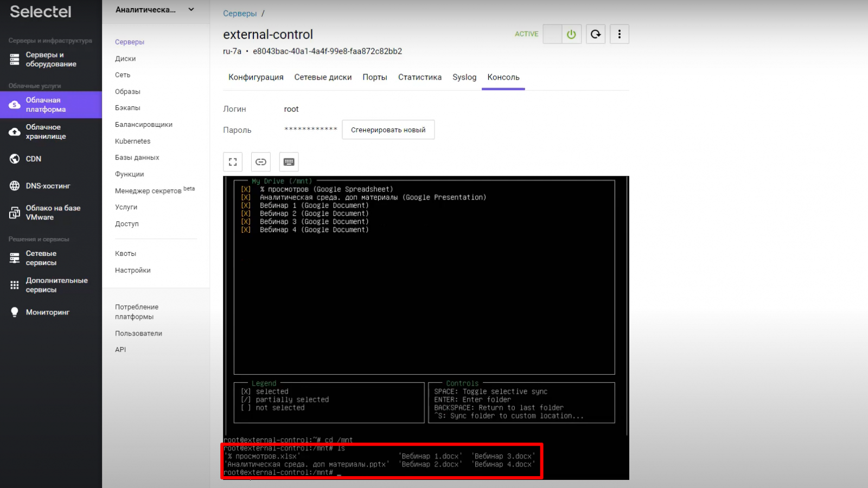
Task: Open the Пользователи submenu item
Action: (138, 333)
